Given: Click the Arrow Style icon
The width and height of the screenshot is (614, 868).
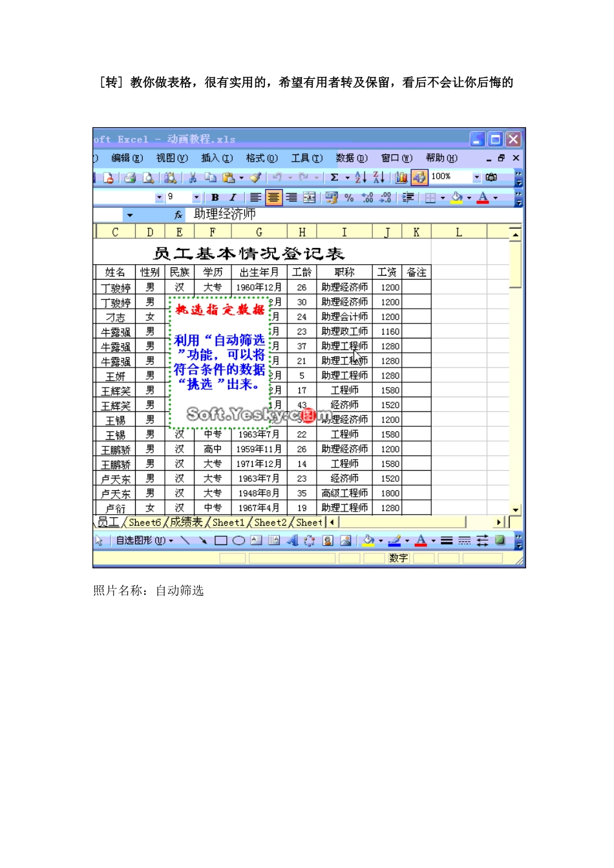Looking at the screenshot, I should 482,540.
